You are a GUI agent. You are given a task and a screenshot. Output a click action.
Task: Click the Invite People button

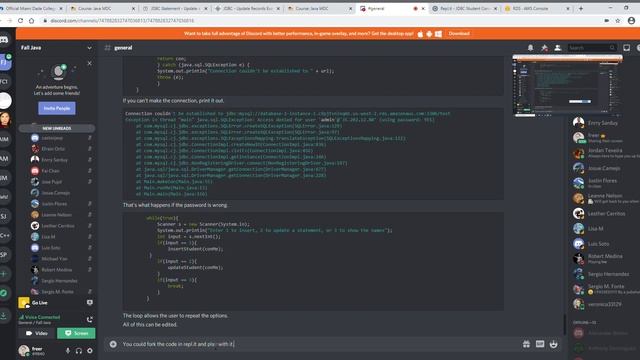[57, 108]
